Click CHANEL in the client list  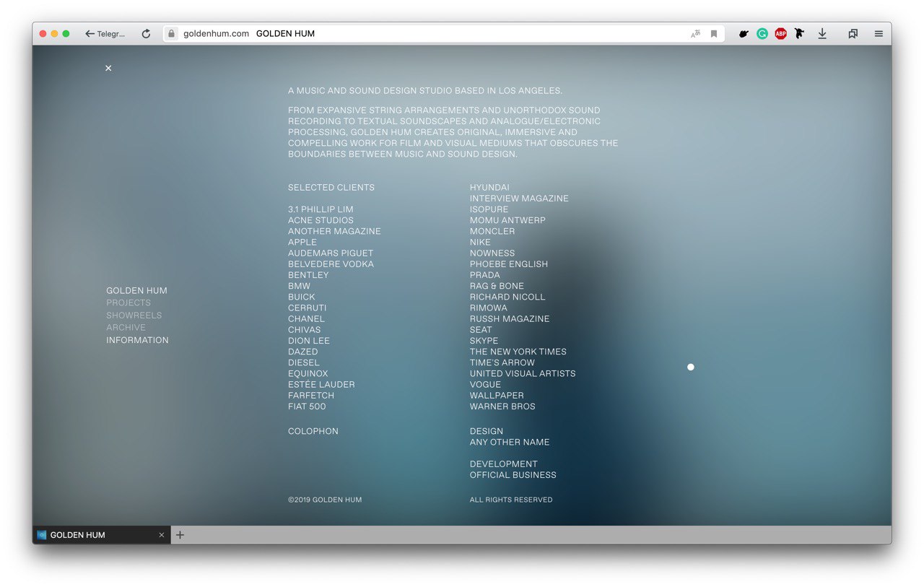click(x=306, y=319)
